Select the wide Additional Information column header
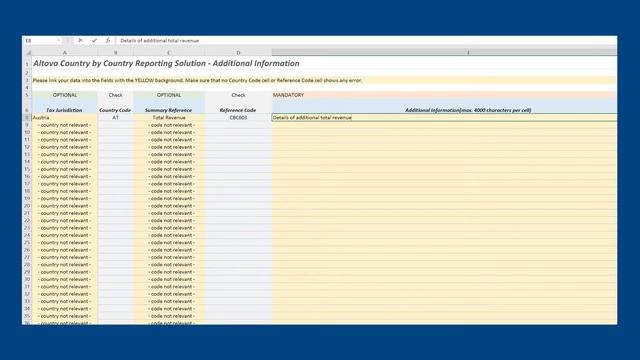640x360 pixels. pyautogui.click(x=444, y=53)
